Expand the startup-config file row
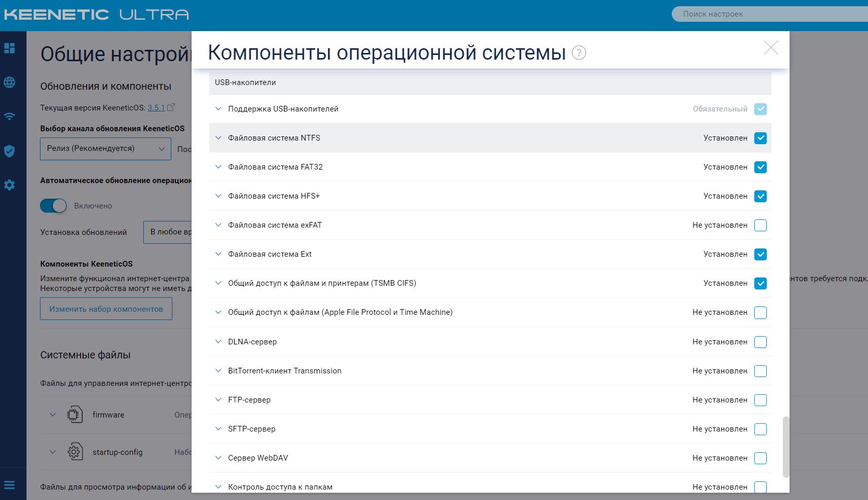This screenshot has width=868, height=500. 52,452
